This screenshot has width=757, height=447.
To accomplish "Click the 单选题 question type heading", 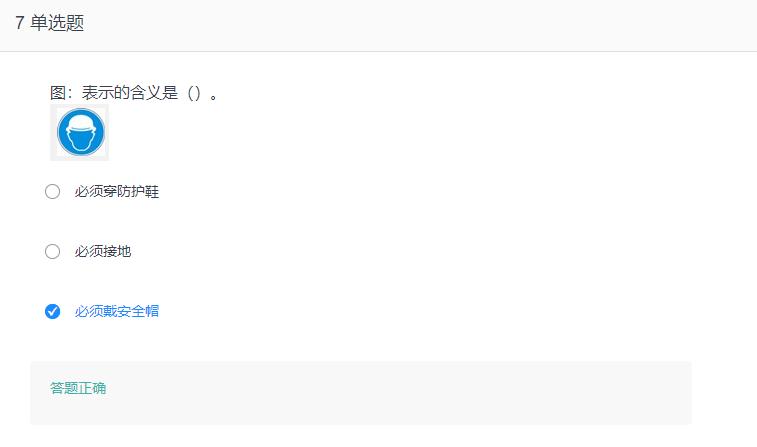I will click(x=57, y=24).
